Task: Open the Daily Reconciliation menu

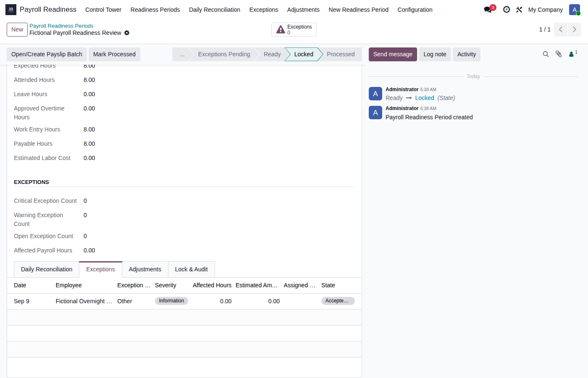Action: [x=215, y=10]
